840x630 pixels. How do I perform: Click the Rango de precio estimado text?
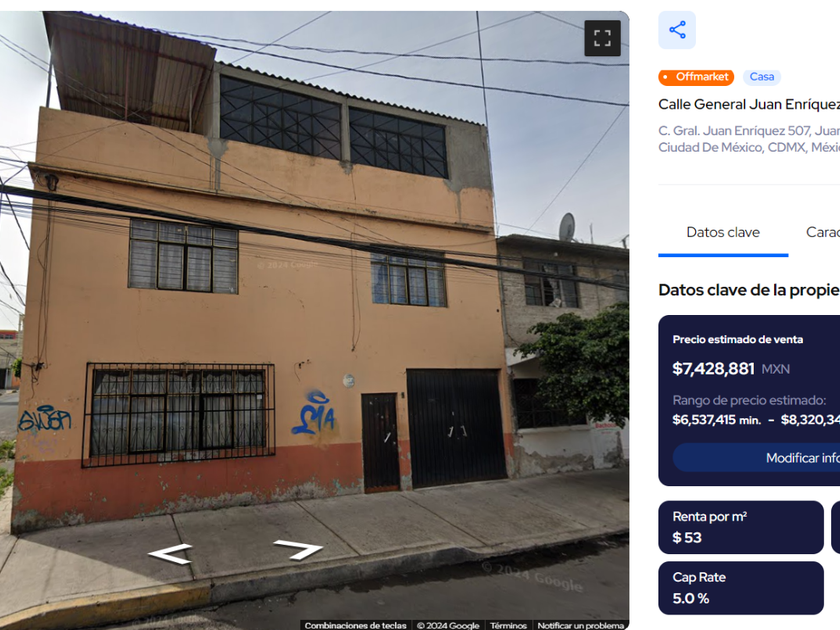[x=749, y=400]
